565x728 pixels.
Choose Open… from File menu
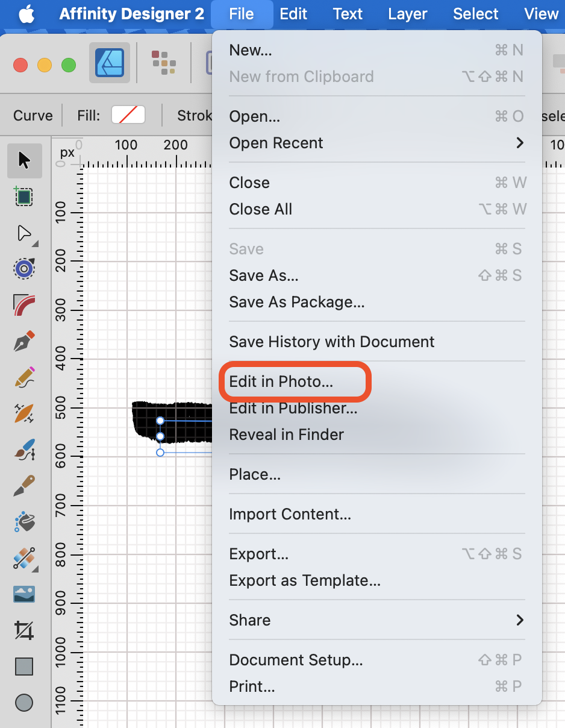pos(377,116)
